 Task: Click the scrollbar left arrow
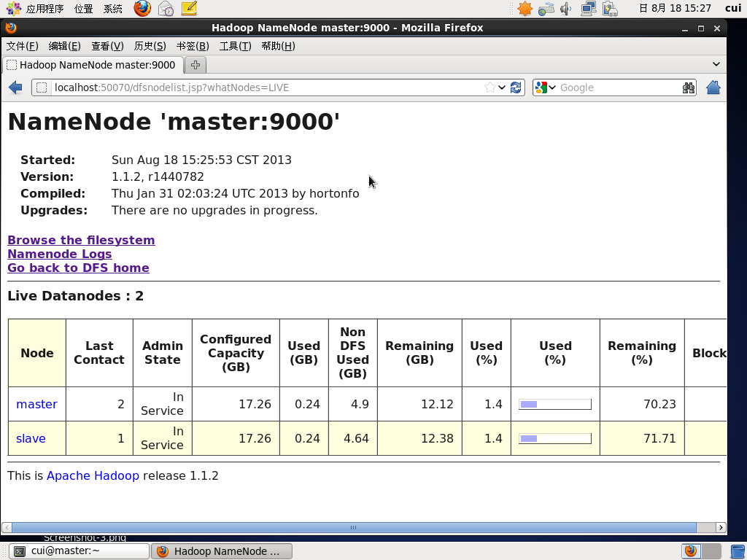click(x=7, y=527)
